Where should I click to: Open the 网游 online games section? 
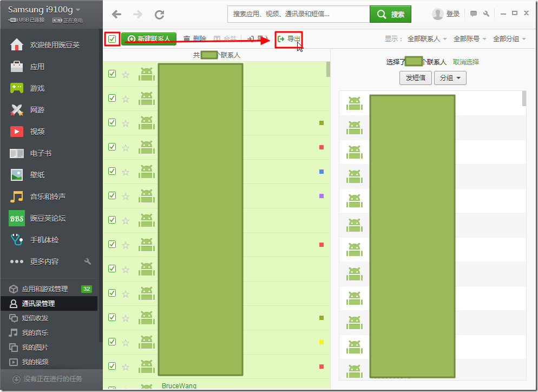click(28, 110)
